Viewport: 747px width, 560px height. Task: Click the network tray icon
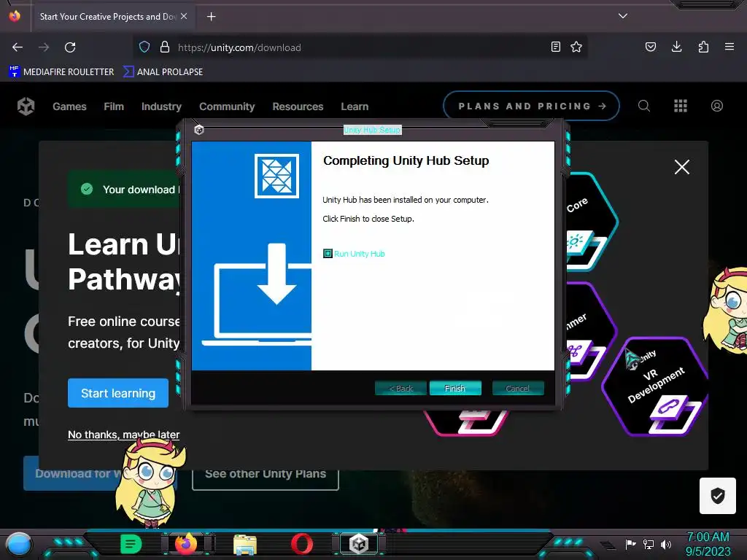pyautogui.click(x=648, y=544)
